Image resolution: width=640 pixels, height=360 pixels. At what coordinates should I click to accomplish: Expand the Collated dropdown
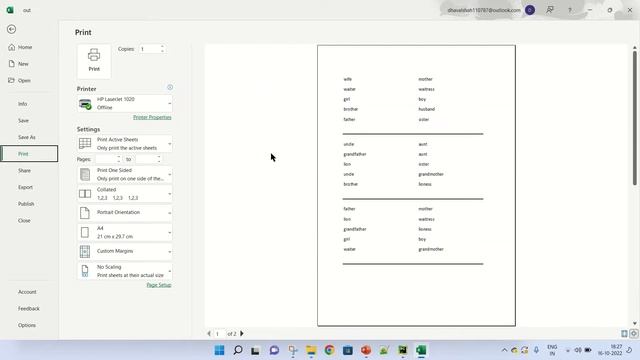[124, 194]
